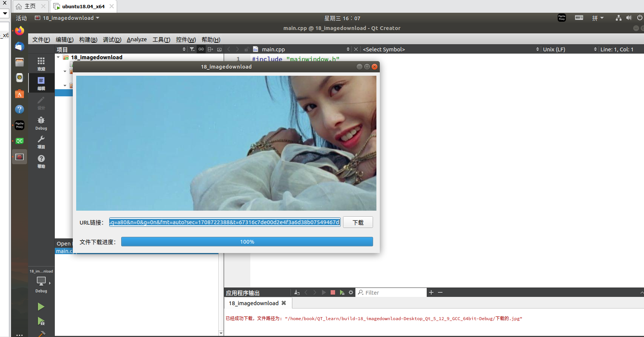644x337 pixels.
Task: Open the 帮助 menu
Action: pyautogui.click(x=211, y=40)
